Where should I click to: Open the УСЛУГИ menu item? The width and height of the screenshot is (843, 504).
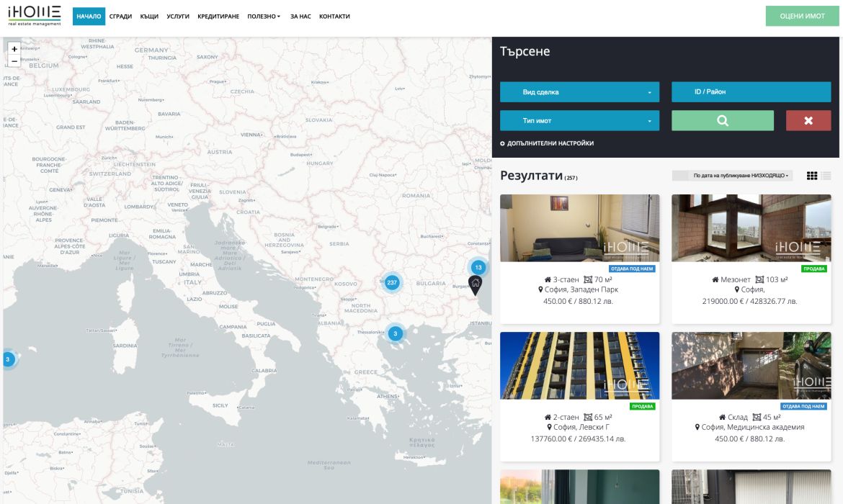pyautogui.click(x=178, y=17)
